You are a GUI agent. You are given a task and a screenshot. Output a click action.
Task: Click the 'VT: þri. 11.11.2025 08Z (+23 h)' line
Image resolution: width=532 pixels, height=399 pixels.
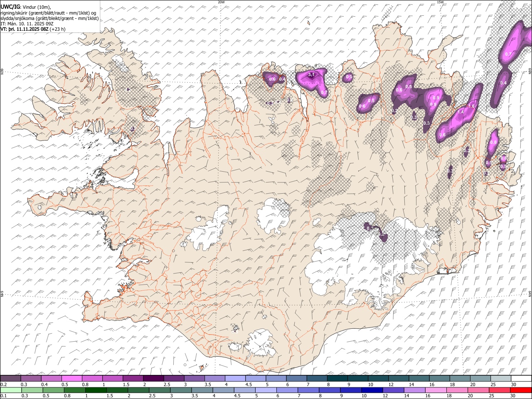33,29
